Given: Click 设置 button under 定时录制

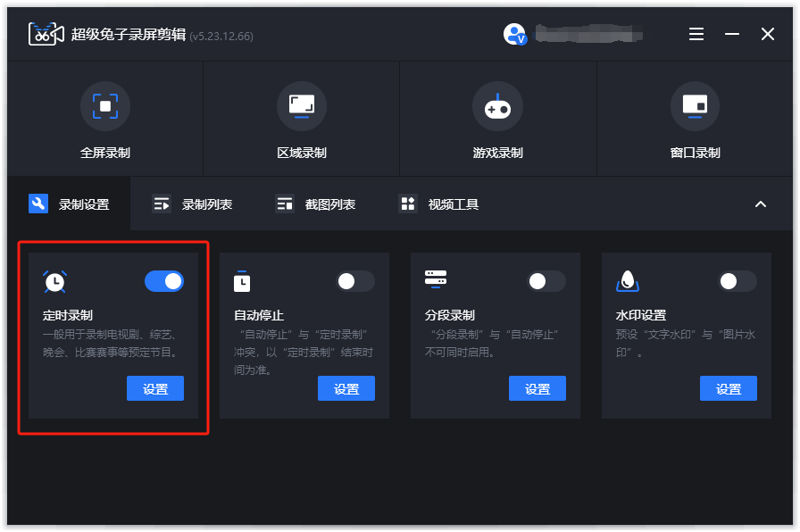Looking at the screenshot, I should tap(155, 389).
